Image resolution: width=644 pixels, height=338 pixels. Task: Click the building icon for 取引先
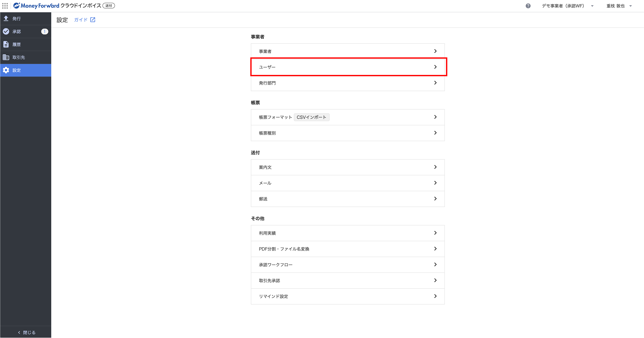pos(6,57)
